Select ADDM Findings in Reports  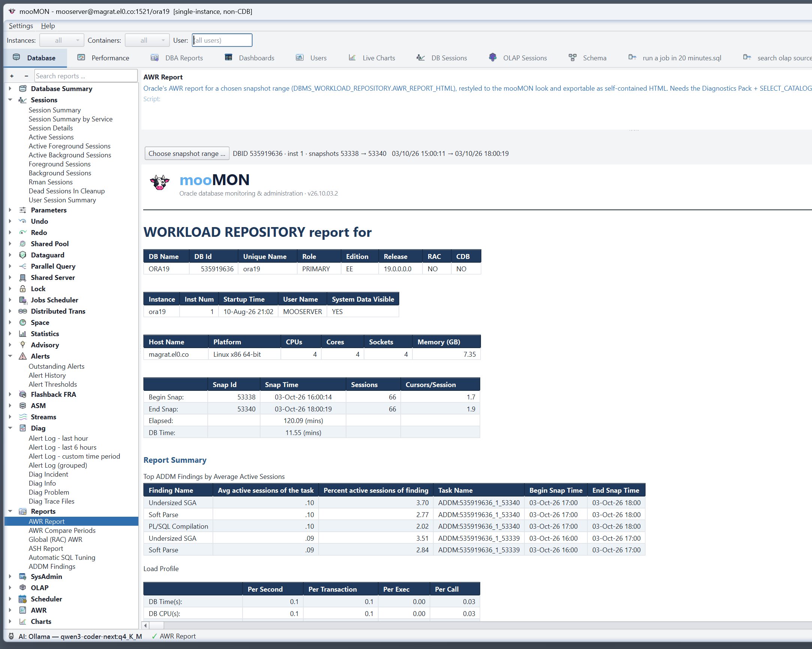[x=52, y=567]
